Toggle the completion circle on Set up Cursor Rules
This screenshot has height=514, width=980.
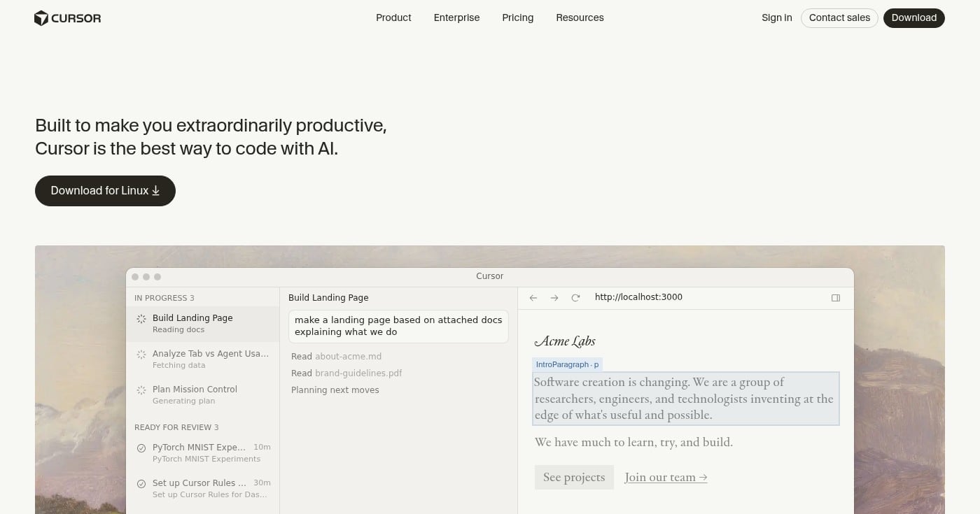click(x=141, y=483)
